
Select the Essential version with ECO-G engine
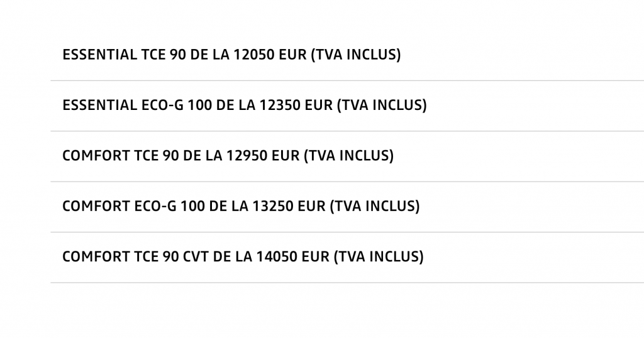point(245,105)
